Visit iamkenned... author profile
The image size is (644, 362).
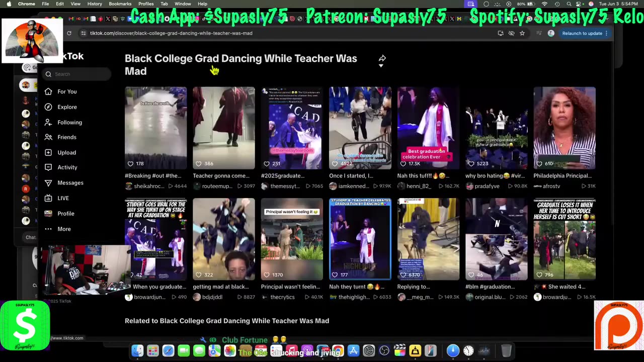tap(349, 186)
